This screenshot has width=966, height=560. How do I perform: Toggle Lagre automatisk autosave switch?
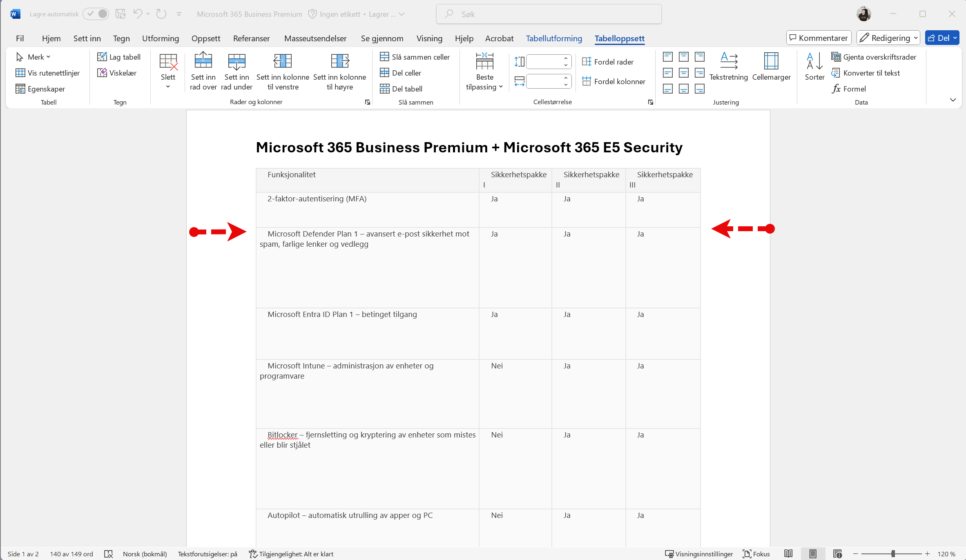pyautogui.click(x=96, y=14)
